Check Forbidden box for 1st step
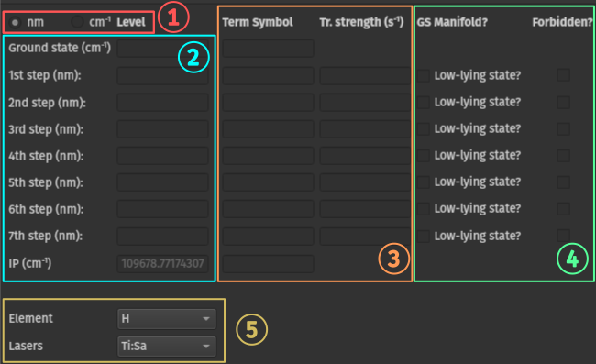 tap(563, 75)
